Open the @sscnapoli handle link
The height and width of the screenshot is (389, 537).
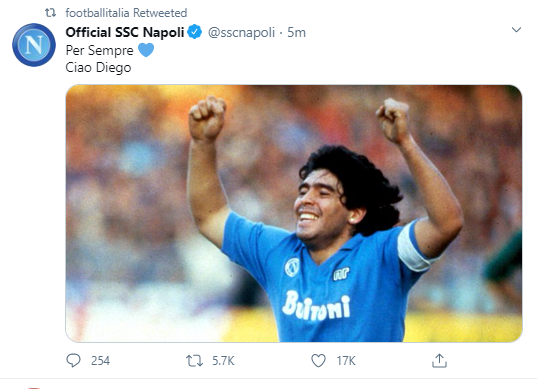(x=241, y=33)
